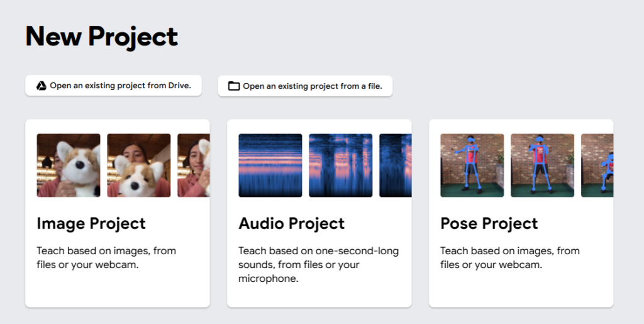Click the Image Project description text
The height and width of the screenshot is (324, 644).
tap(106, 257)
